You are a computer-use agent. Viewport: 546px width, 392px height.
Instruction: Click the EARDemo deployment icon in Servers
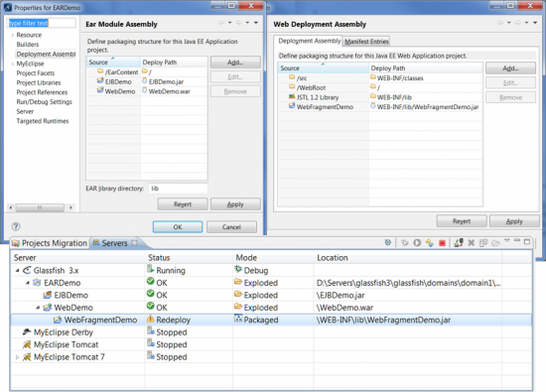37,282
